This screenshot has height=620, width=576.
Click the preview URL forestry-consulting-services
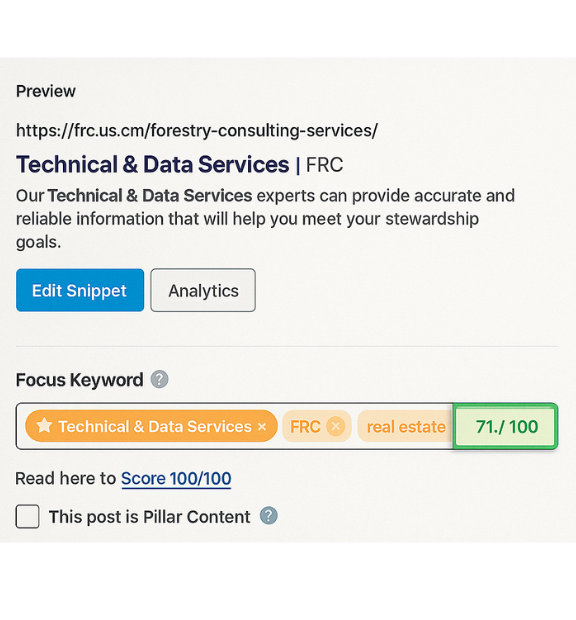[197, 130]
